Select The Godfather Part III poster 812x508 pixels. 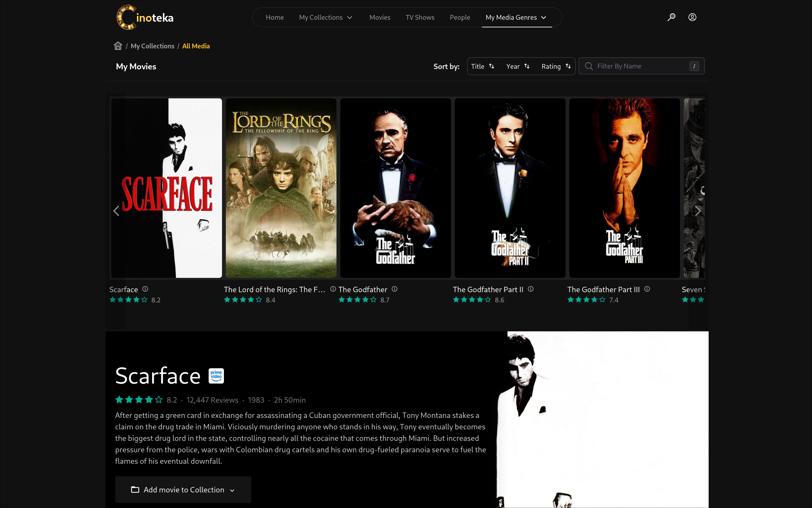(x=624, y=188)
